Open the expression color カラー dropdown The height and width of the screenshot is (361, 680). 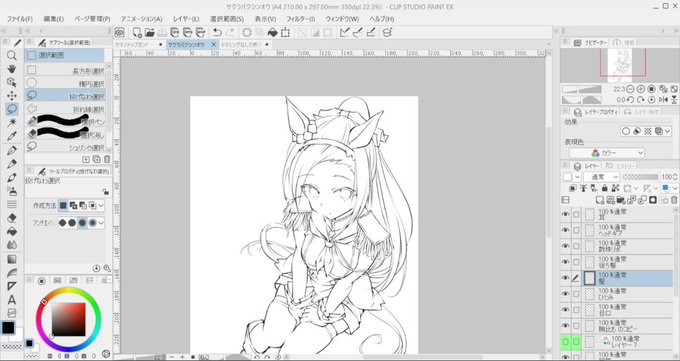(607, 153)
